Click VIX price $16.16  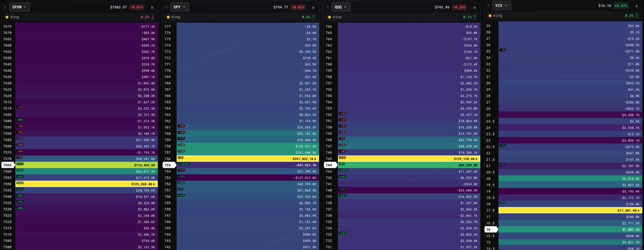coord(604,6)
